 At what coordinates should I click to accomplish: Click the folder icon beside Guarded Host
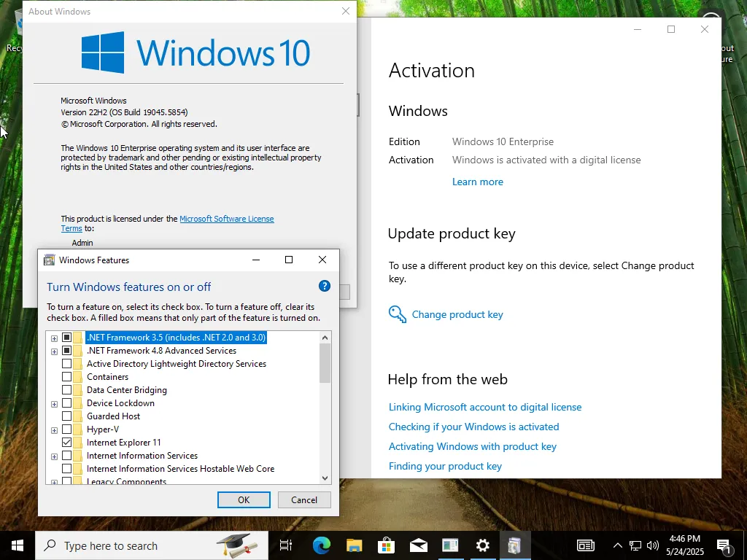coord(77,416)
